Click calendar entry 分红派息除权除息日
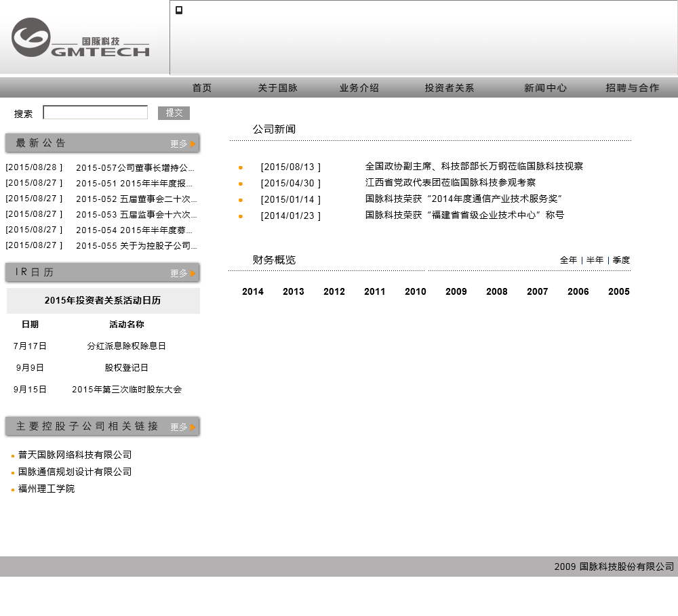Image resolution: width=678 pixels, height=616 pixels. 126,346
